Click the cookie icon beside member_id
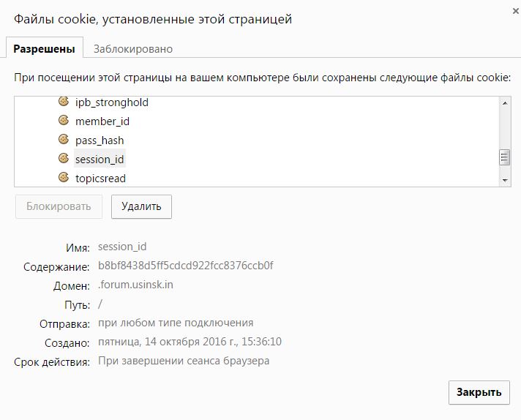This screenshot has width=521, height=420. pyautogui.click(x=63, y=121)
